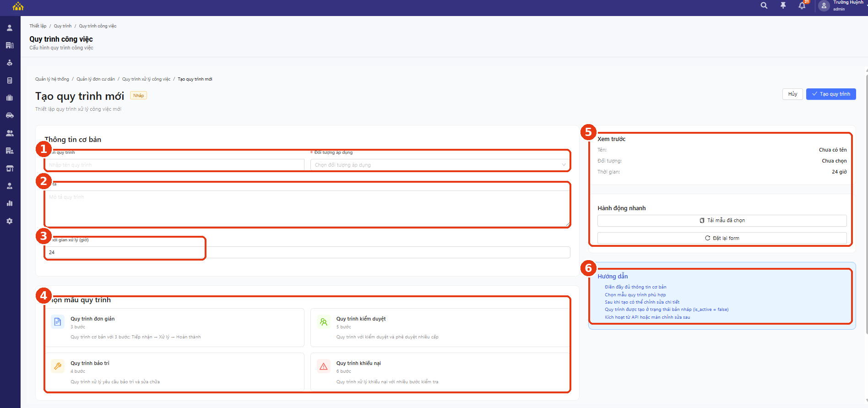Click the guide line about is_active = false

click(x=667, y=310)
